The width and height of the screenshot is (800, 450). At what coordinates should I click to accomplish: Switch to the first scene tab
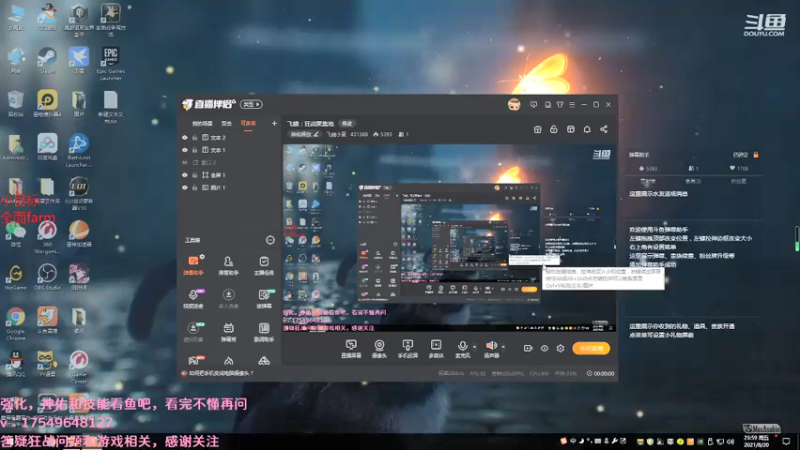(202, 123)
